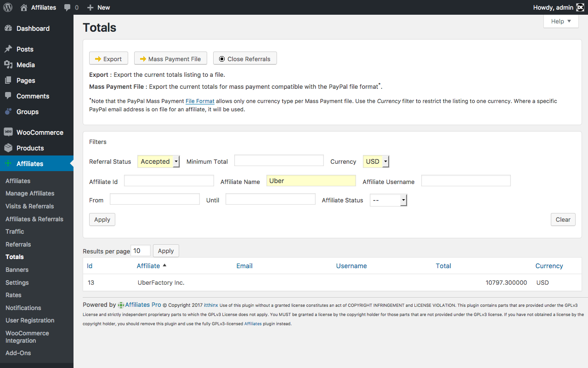The image size is (588, 368).
Task: Go to Settings submenu
Action: coord(17,282)
